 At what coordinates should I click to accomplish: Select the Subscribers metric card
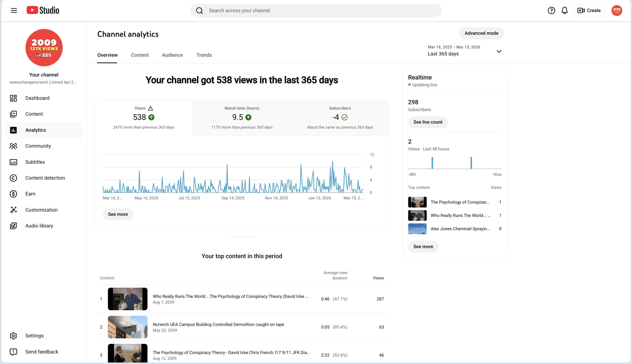[340, 118]
